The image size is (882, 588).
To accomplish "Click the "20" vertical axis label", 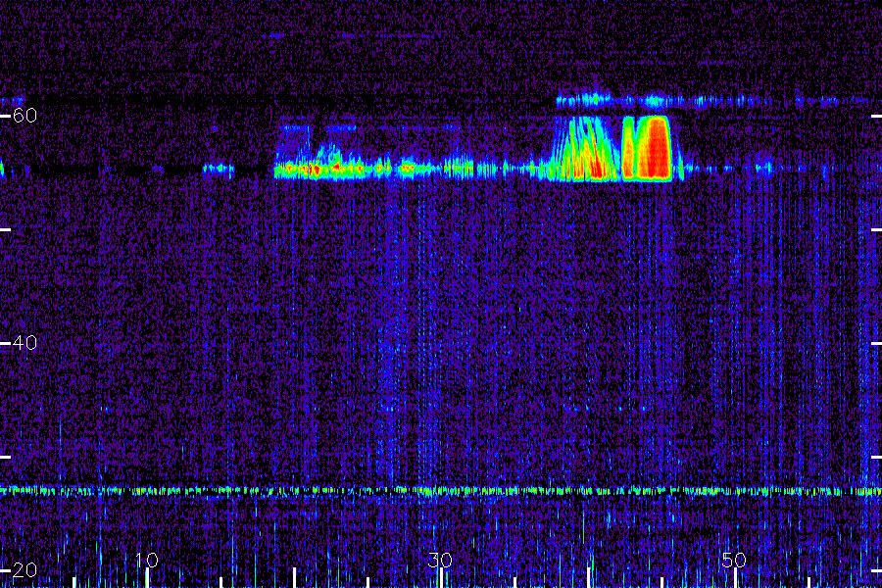I will point(24,570).
